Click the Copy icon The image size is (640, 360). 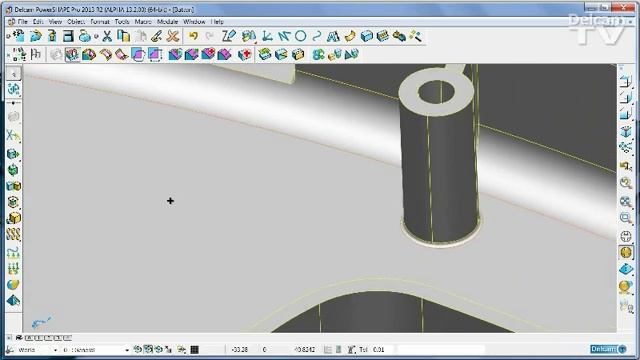coord(123,36)
